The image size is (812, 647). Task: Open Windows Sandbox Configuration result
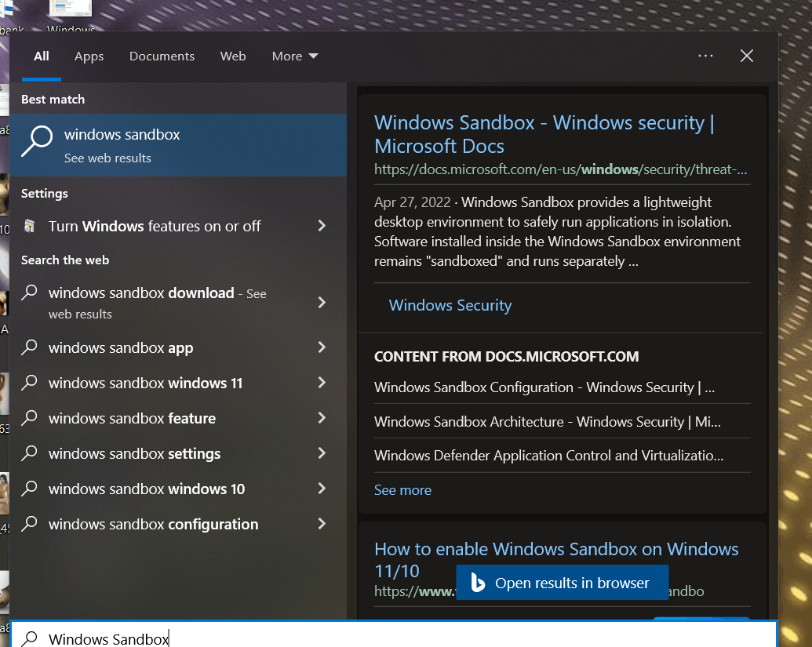tap(544, 387)
